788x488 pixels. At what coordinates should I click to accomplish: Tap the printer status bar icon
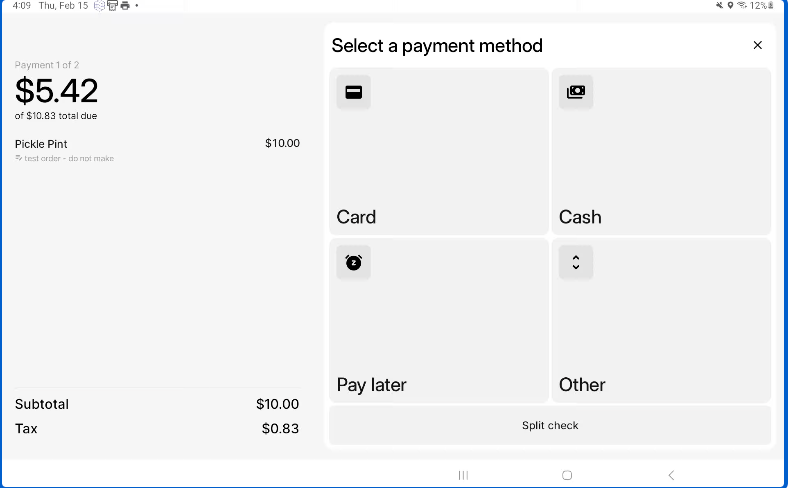(x=125, y=6)
